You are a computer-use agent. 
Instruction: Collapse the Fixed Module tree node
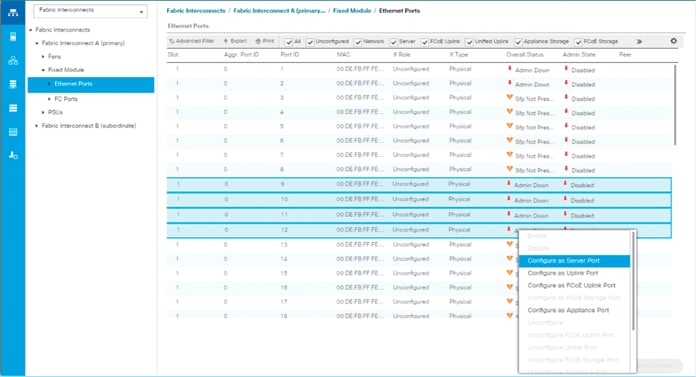(43, 70)
